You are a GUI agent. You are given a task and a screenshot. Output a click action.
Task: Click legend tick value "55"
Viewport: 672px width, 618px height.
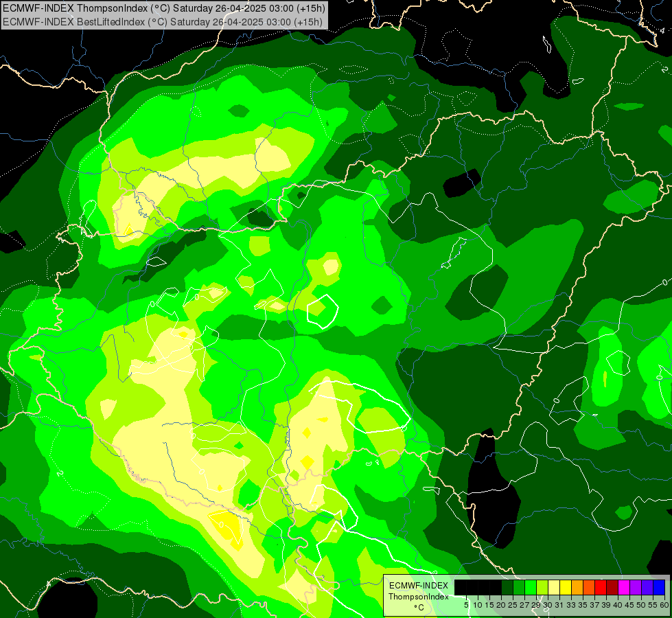pyautogui.click(x=652, y=605)
